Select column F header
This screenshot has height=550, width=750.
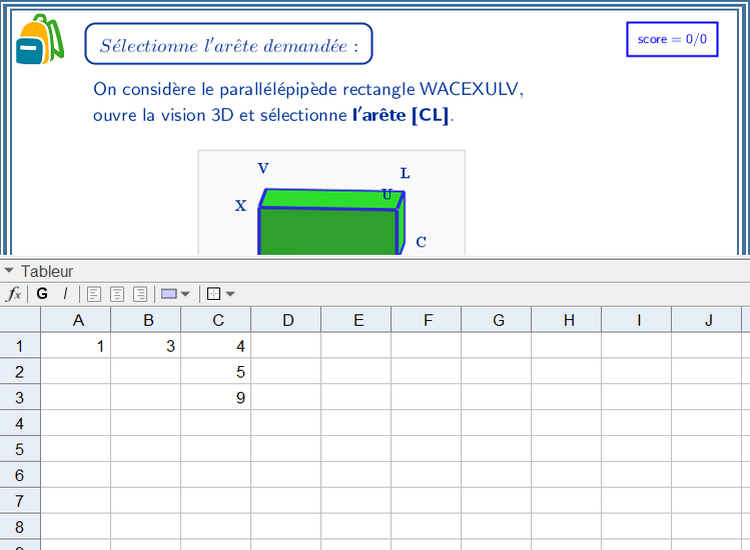pos(426,319)
